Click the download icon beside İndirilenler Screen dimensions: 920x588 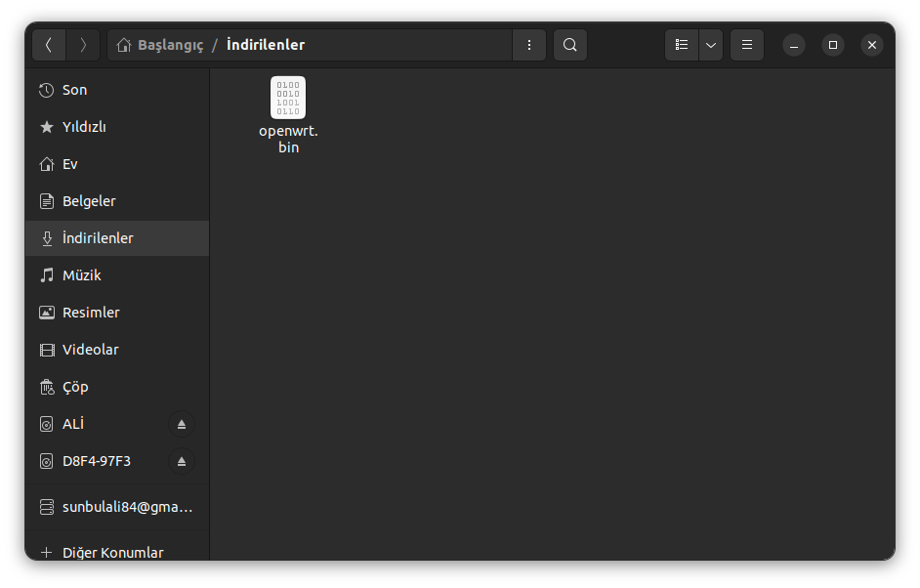click(x=47, y=238)
